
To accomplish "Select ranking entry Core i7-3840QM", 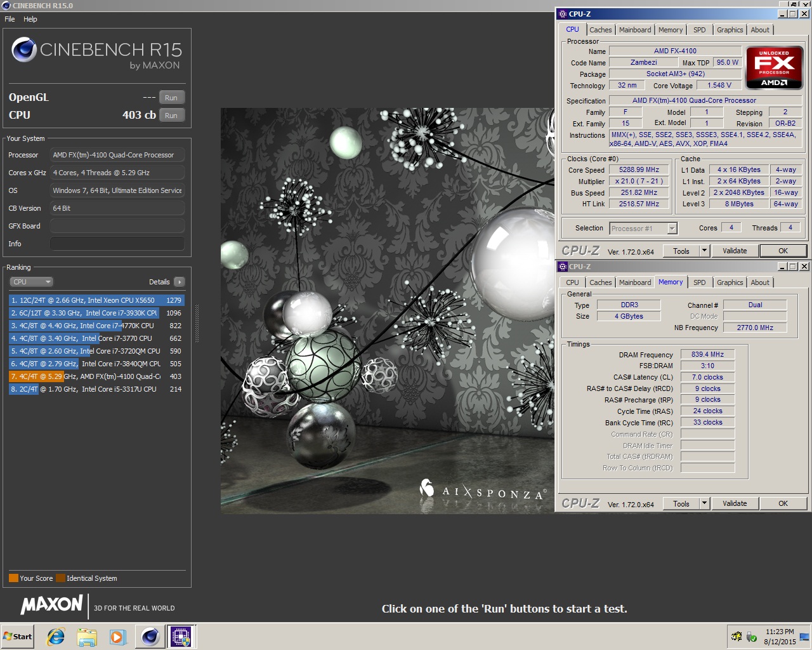I will (x=96, y=364).
